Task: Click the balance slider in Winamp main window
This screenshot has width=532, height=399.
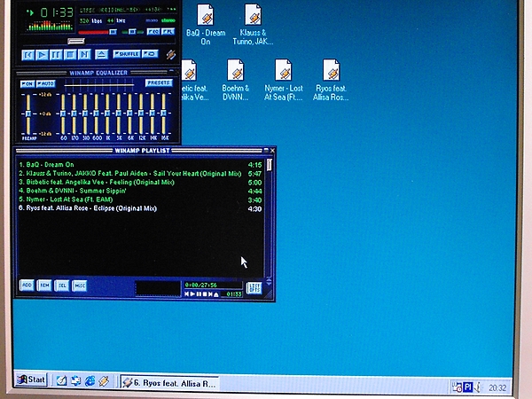Action: [133, 32]
